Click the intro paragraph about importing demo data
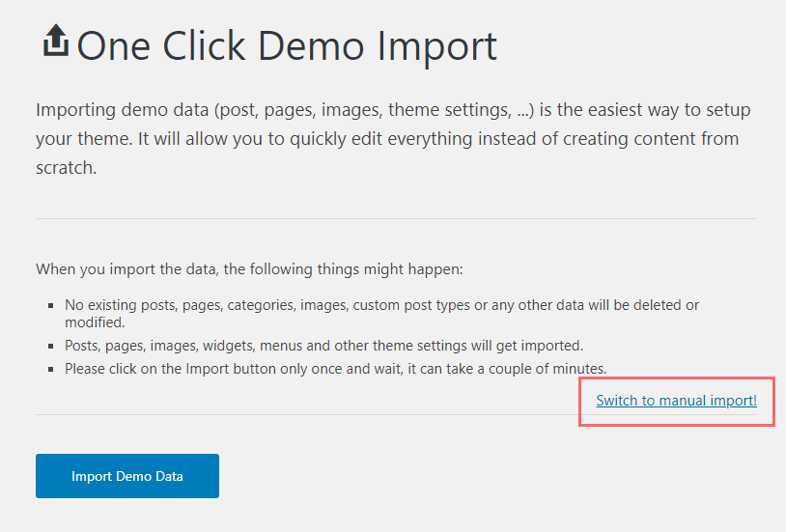 coord(393,138)
